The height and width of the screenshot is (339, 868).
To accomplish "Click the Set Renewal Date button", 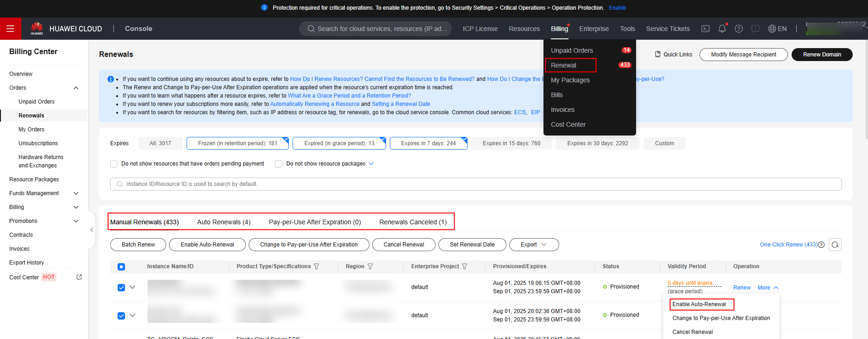I will (472, 245).
